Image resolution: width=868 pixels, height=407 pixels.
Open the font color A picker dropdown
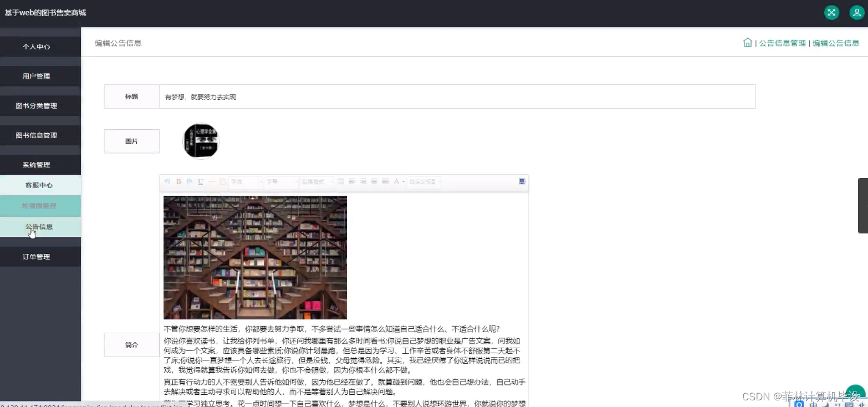click(x=397, y=182)
